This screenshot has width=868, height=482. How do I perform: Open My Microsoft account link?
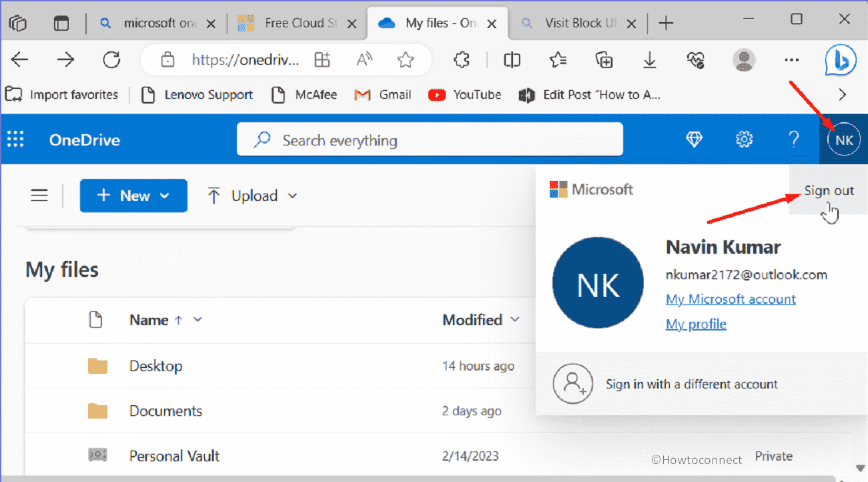point(731,299)
